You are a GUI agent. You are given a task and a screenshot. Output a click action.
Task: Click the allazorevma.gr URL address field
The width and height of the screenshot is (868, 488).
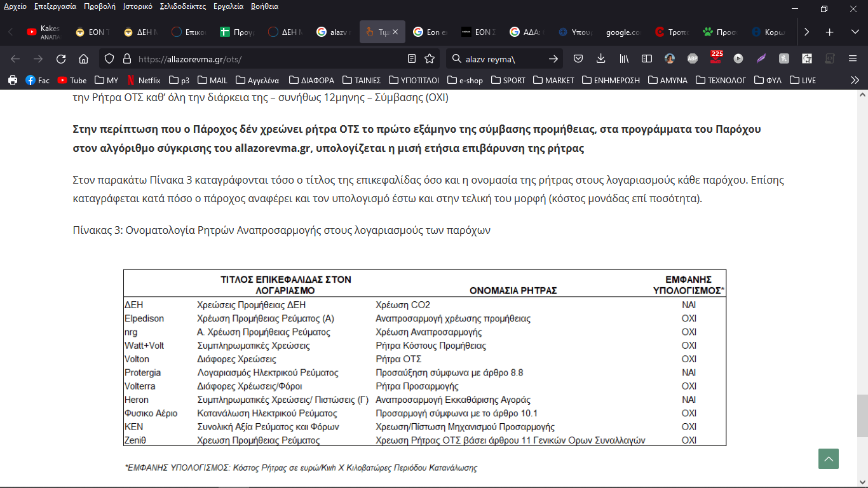270,58
